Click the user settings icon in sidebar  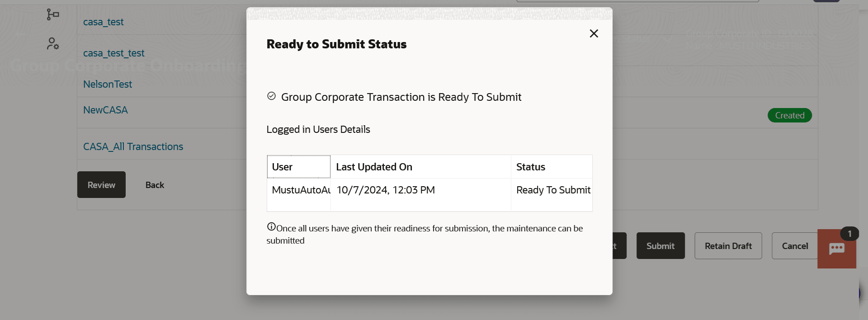(x=53, y=43)
